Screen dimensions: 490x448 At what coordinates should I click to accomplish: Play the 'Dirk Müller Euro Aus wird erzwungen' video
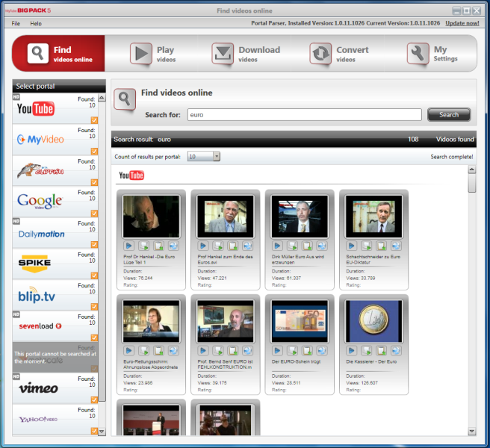277,246
